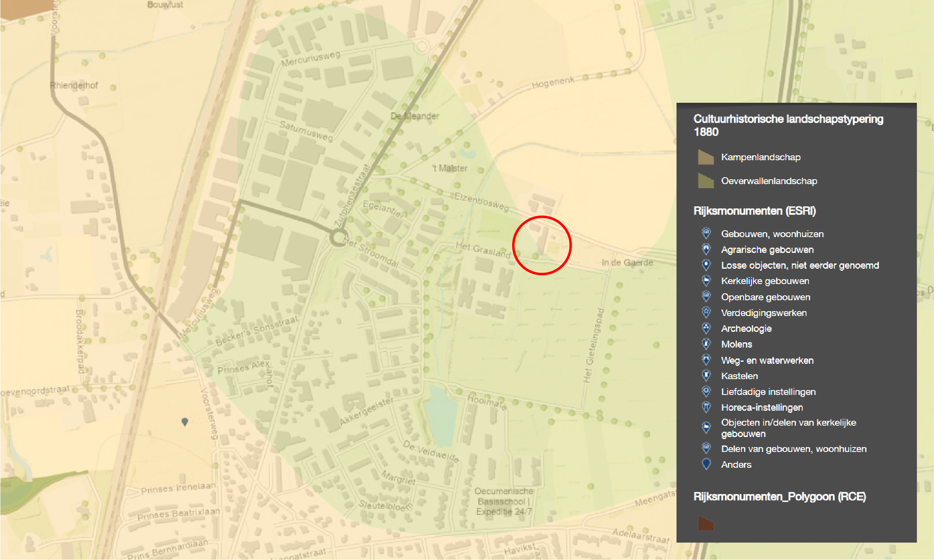Viewport: 934px width, 560px height.
Task: Click the Openbare gebouwen legend icon
Action: 706,297
